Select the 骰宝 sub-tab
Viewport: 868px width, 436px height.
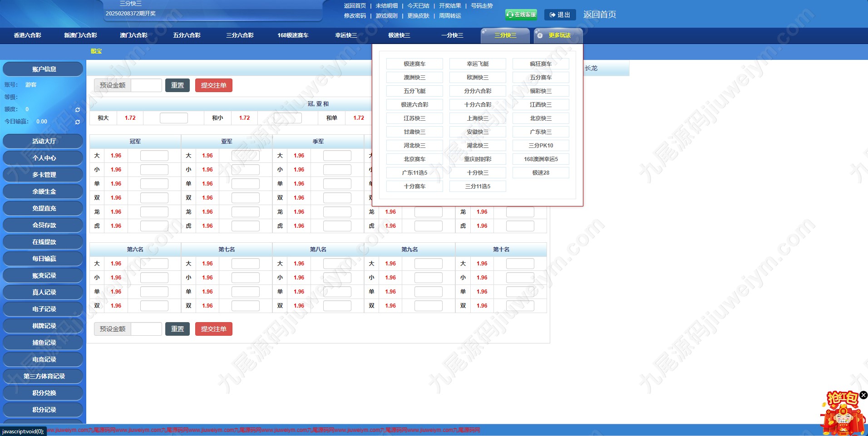click(x=96, y=51)
